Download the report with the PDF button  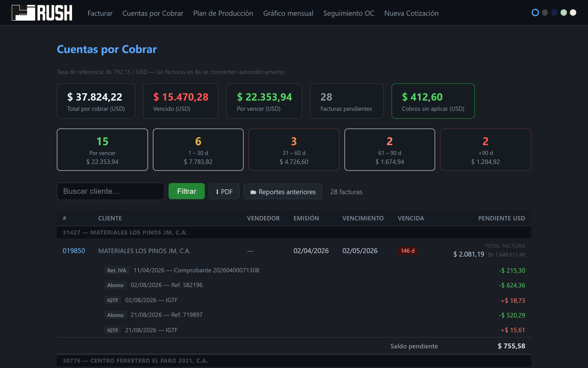[224, 192]
